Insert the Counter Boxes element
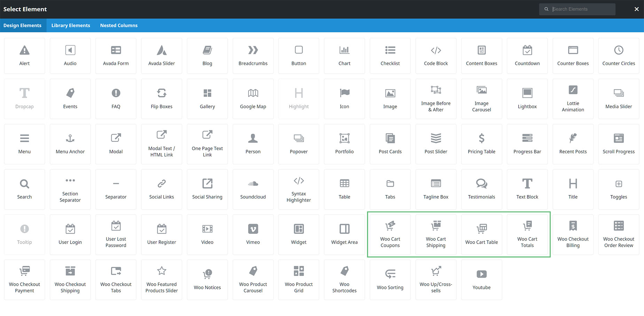This screenshot has width=644, height=316. [573, 56]
